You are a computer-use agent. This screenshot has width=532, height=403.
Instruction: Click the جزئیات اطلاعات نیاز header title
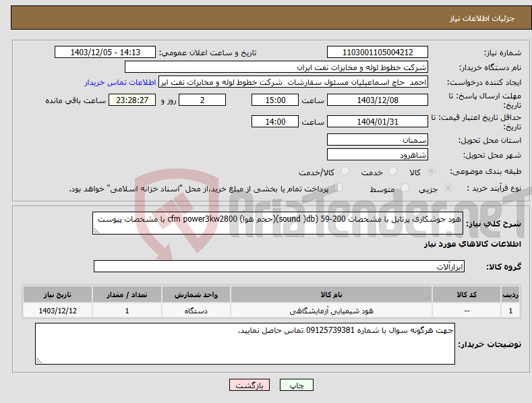pyautogui.click(x=482, y=18)
